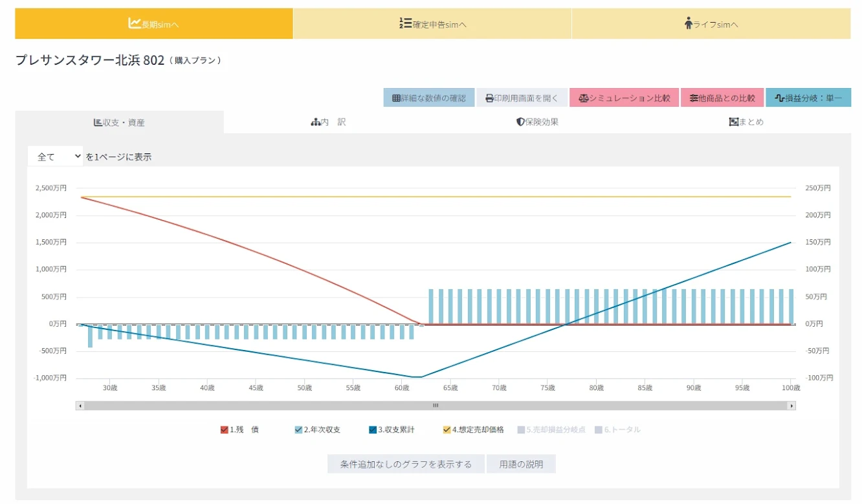Screen dimensions: 862x504
Task: Click the printer icon in 印刷用画面を開く
Action: (x=490, y=98)
